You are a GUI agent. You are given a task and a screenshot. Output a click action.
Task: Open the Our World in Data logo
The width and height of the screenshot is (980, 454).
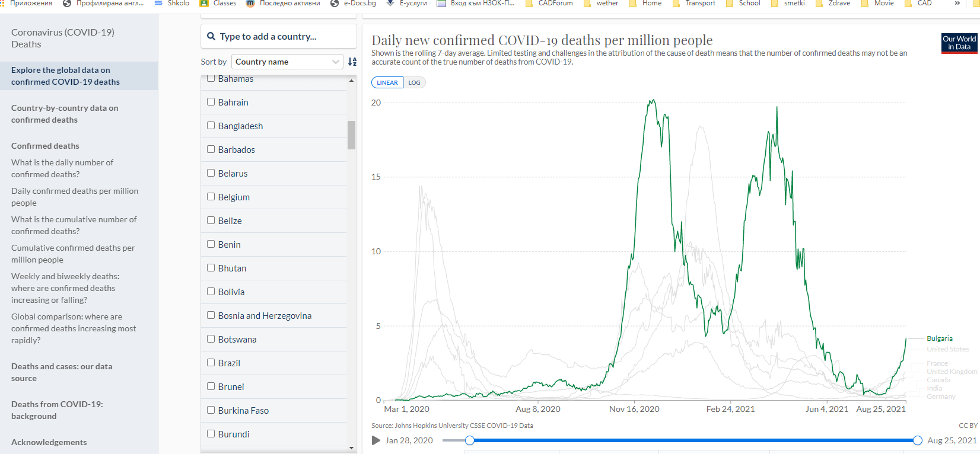click(959, 43)
